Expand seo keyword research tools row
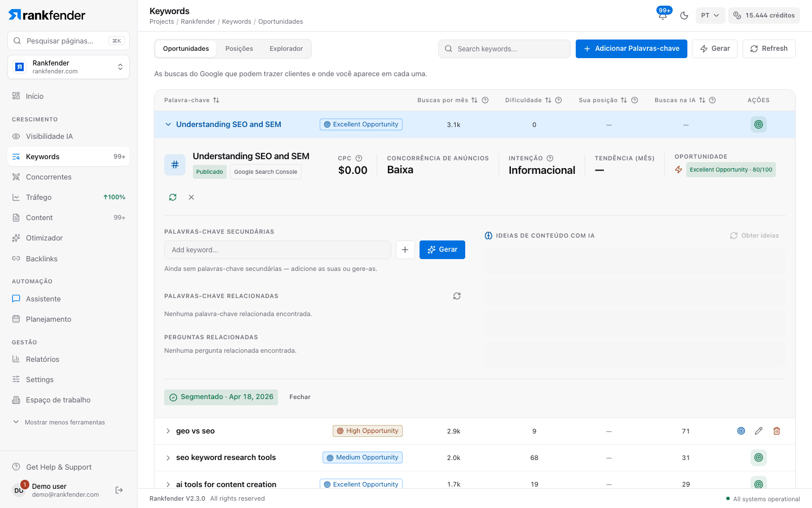 click(x=168, y=458)
